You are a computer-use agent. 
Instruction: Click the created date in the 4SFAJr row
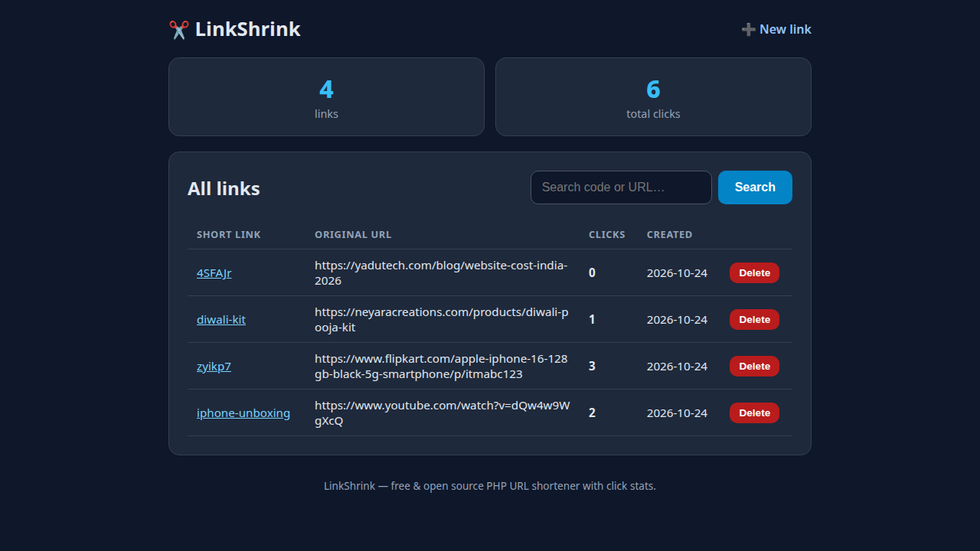(x=677, y=273)
